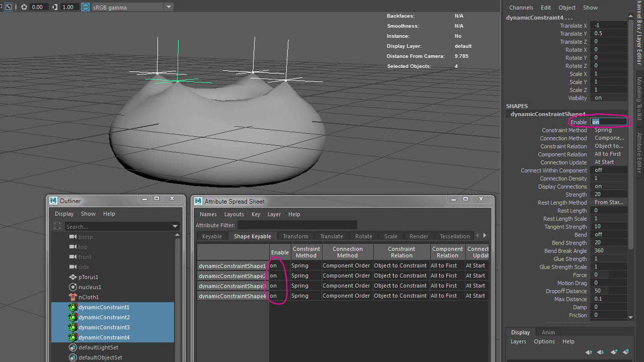Click the Options button in the Layer editor
Image resolution: width=644 pixels, height=362 pixels.
pyautogui.click(x=544, y=341)
